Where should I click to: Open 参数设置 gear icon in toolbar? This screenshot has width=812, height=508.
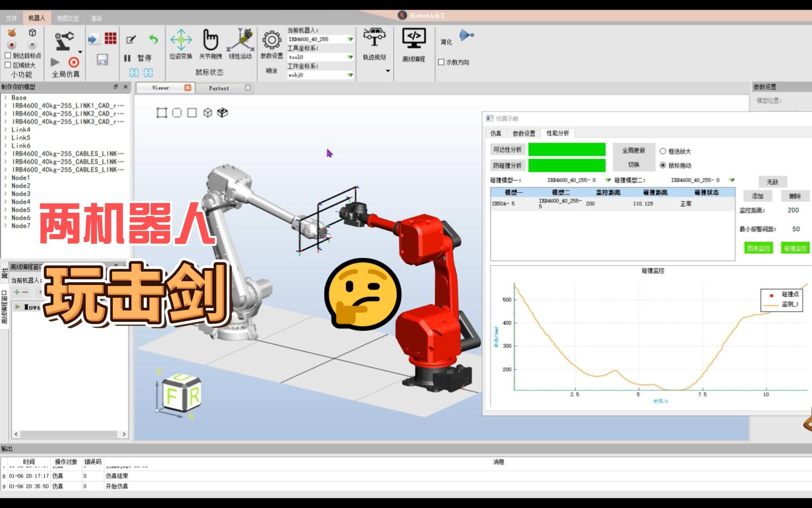271,40
